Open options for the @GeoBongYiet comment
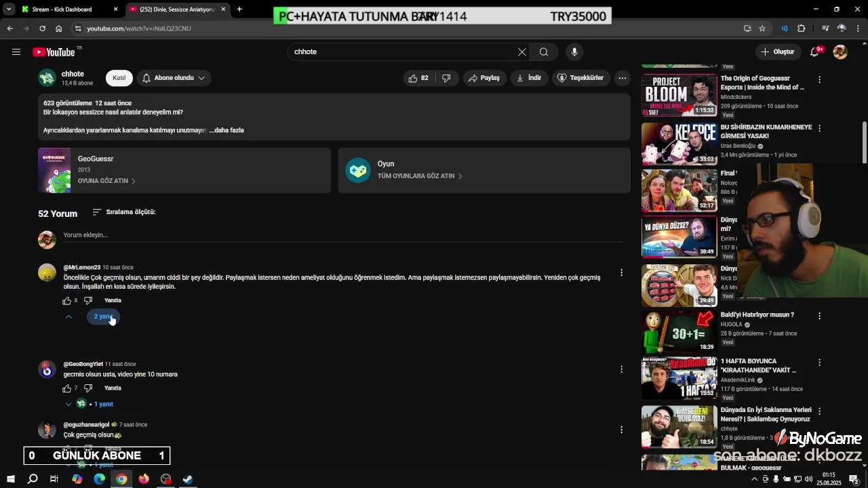 [621, 369]
